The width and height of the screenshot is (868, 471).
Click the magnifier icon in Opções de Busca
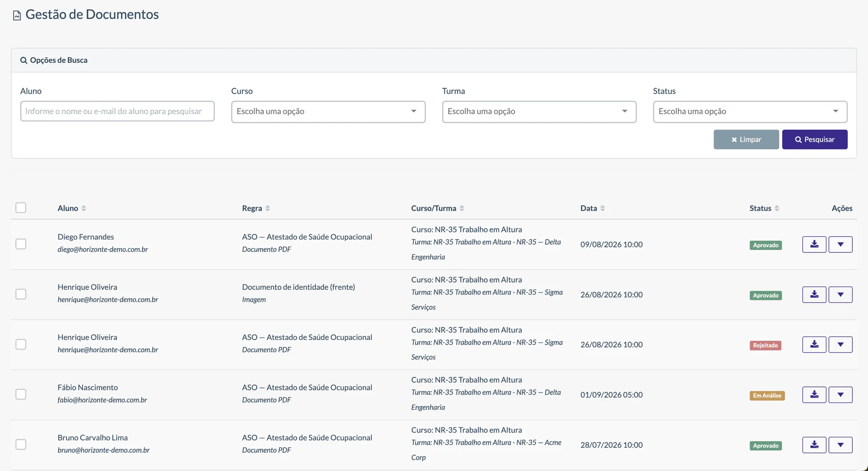(24, 60)
